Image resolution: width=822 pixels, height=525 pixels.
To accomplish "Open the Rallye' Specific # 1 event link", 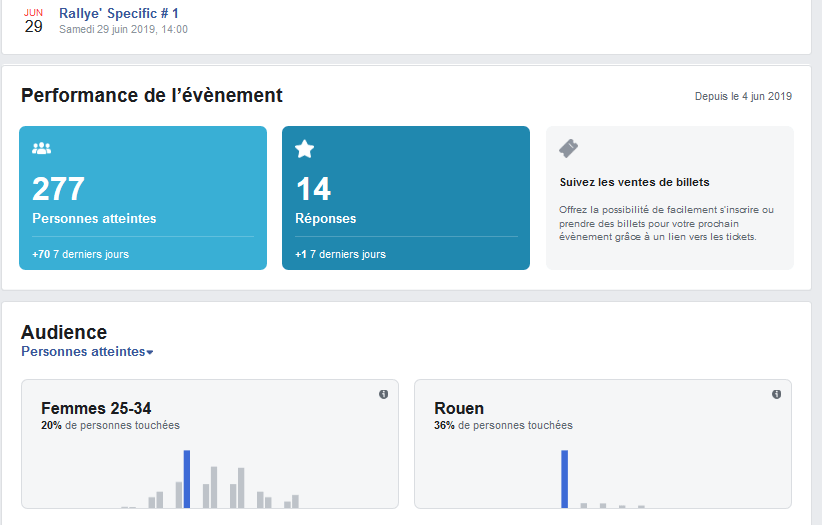I will pos(119,13).
